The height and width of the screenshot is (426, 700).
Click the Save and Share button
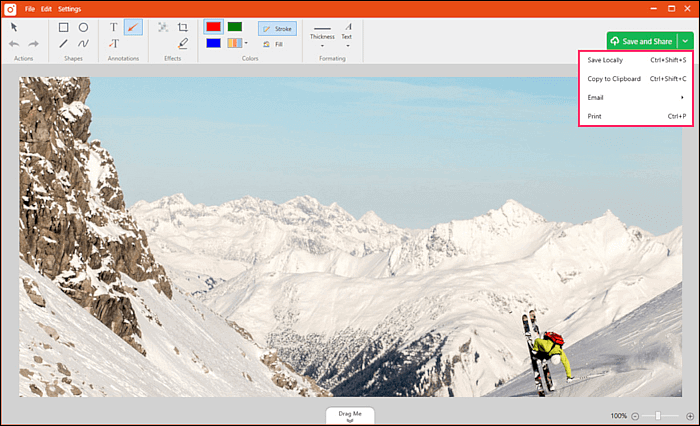click(641, 41)
